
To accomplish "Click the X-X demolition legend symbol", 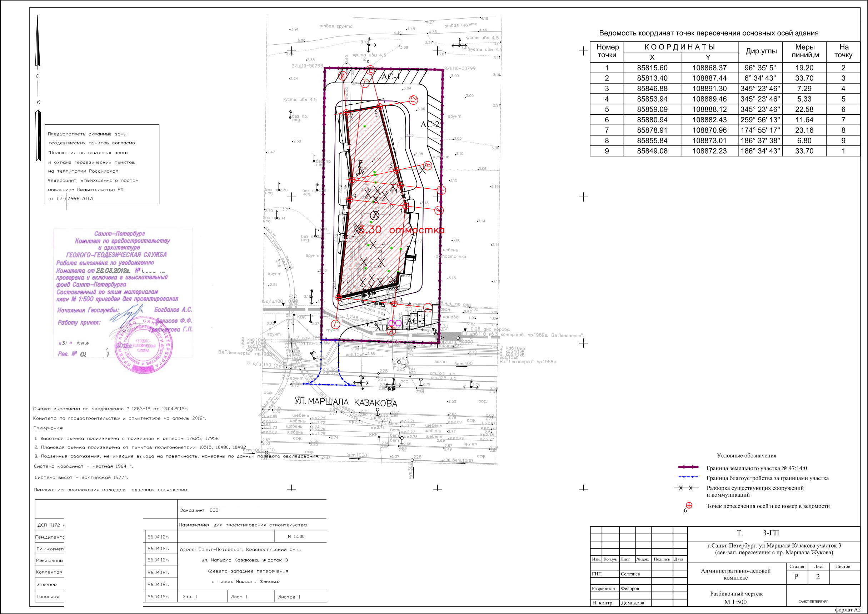I will 686,488.
